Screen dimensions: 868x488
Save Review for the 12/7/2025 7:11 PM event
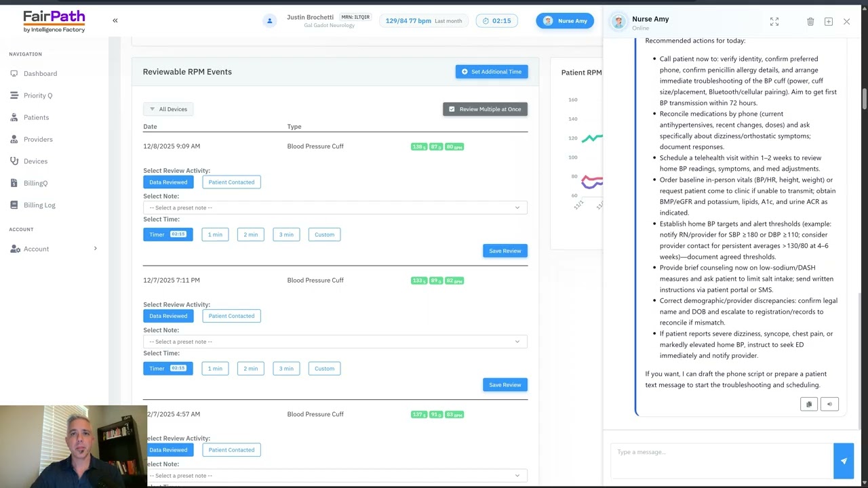505,385
